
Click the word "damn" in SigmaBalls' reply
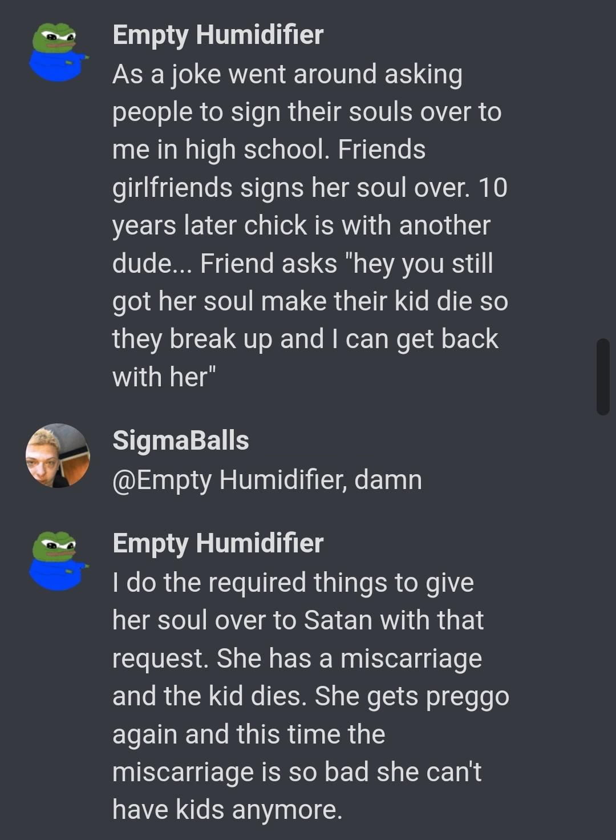[388, 479]
